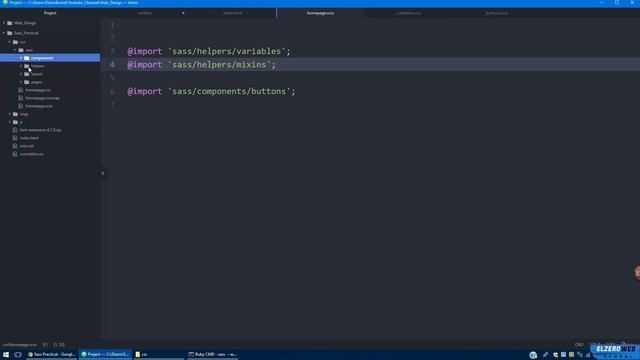Switch to the _variables.scss tab
The height and width of the screenshot is (360, 640).
click(409, 13)
